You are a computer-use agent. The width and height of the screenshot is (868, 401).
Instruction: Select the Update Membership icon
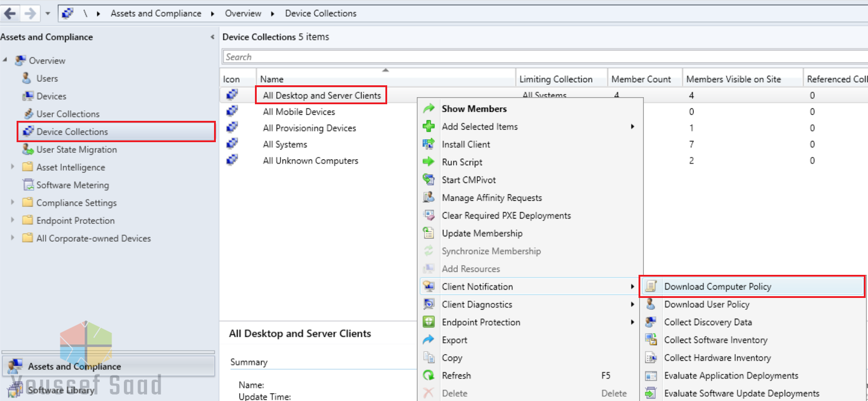[x=429, y=233]
